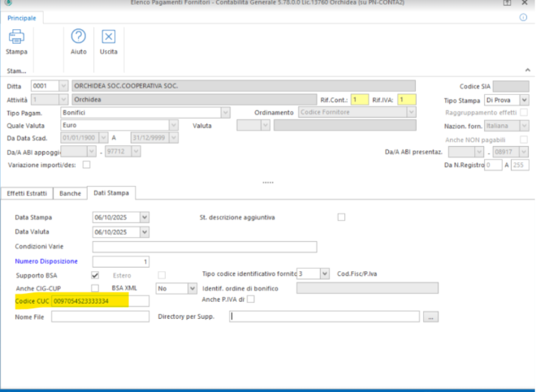Enable the Variazione importi/des checkbox
Viewport: 536px width, 392px height.
tap(86, 165)
